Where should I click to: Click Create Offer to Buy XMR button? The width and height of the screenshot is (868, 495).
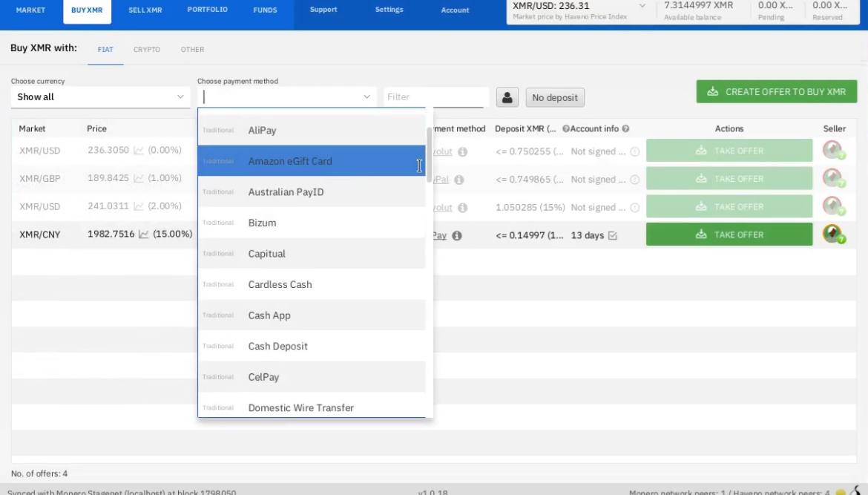tap(776, 92)
